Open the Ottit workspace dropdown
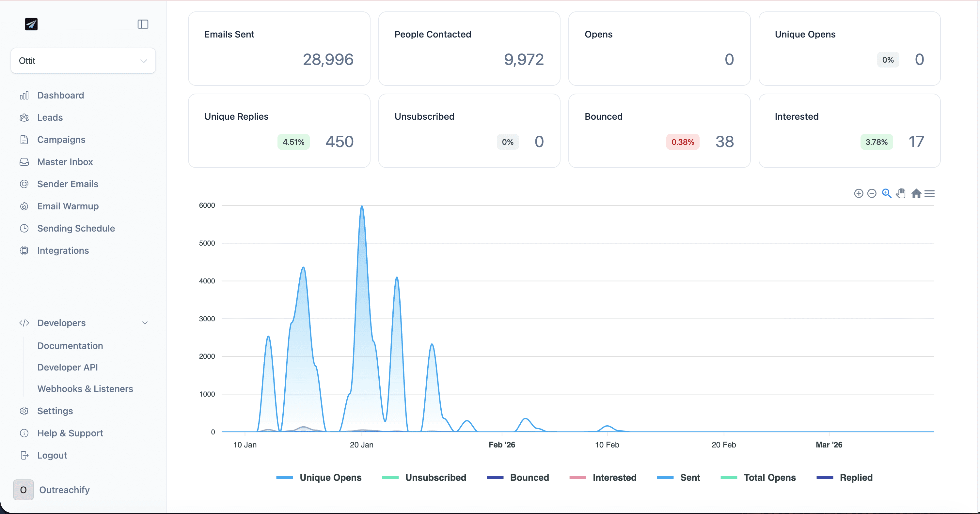The height and width of the screenshot is (514, 980). pos(83,61)
